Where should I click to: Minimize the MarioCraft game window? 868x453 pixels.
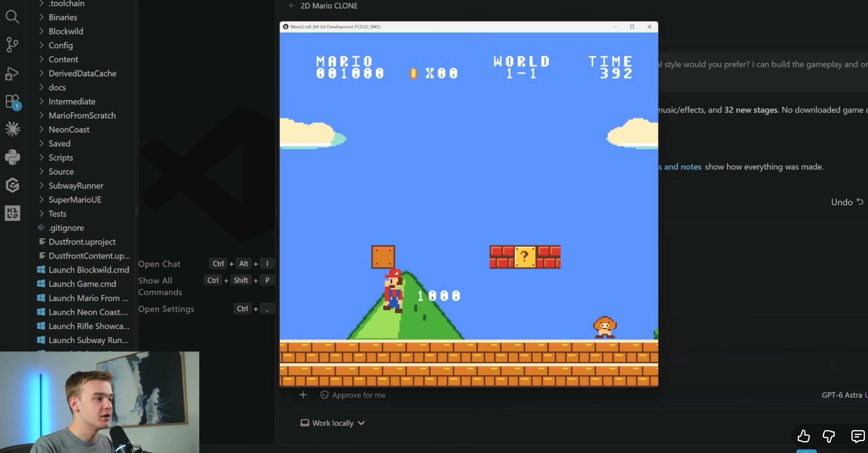[615, 27]
